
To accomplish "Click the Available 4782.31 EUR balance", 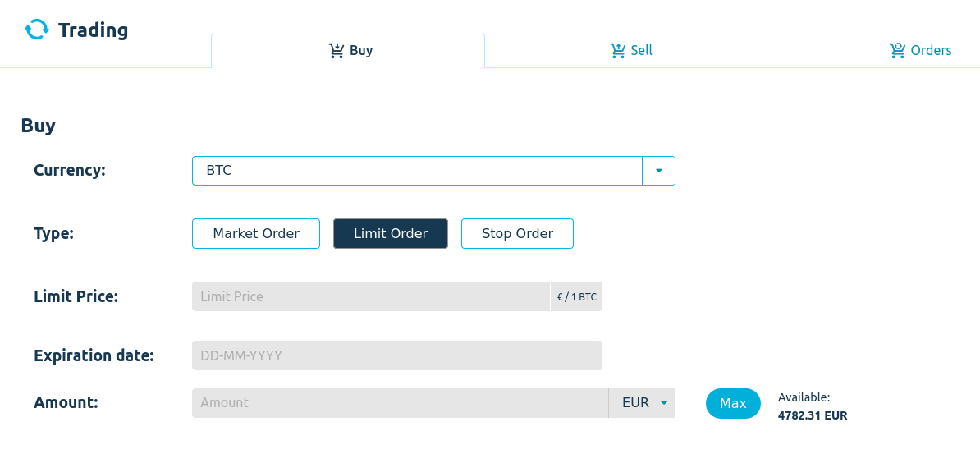I will pyautogui.click(x=813, y=406).
